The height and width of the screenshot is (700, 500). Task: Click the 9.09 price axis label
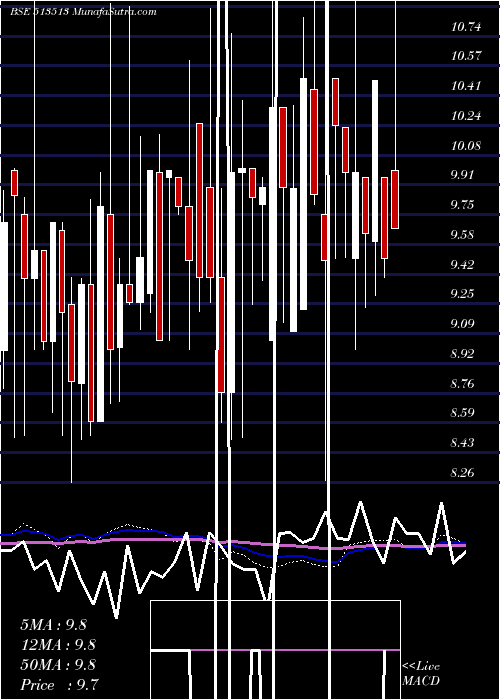point(462,323)
